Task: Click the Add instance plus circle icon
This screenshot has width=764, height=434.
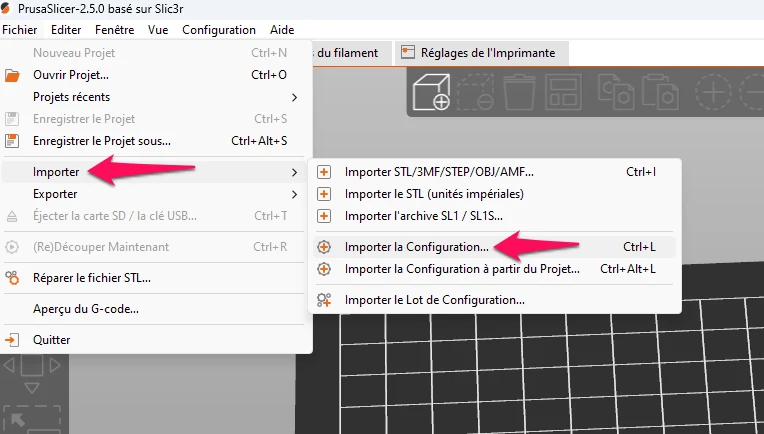Action: click(713, 92)
